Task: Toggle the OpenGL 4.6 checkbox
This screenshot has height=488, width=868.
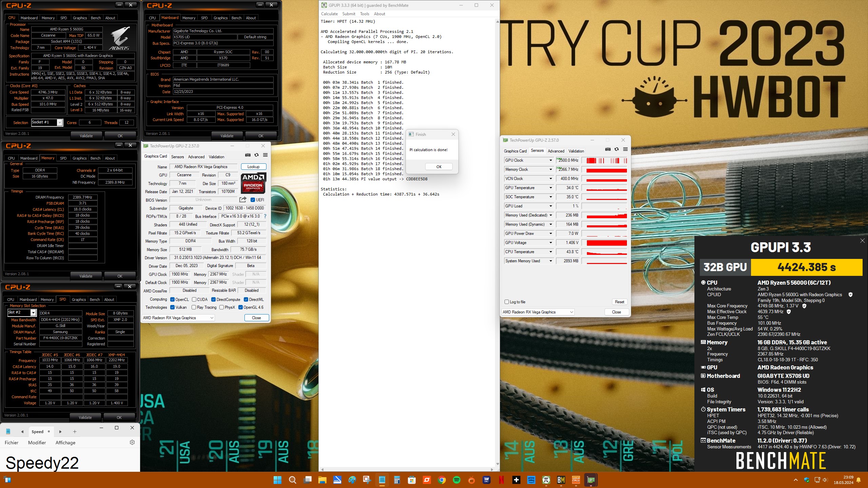Action: [x=240, y=307]
